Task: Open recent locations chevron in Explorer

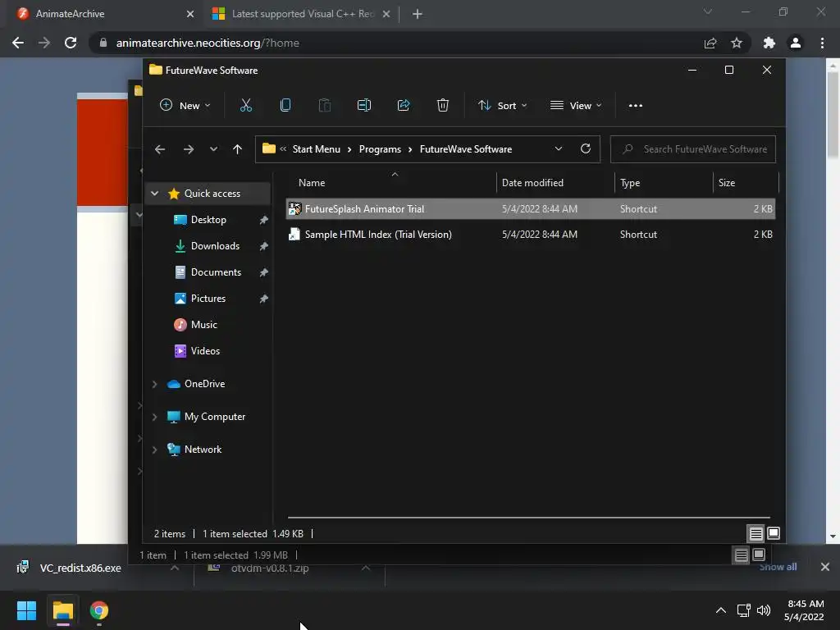Action: (214, 149)
